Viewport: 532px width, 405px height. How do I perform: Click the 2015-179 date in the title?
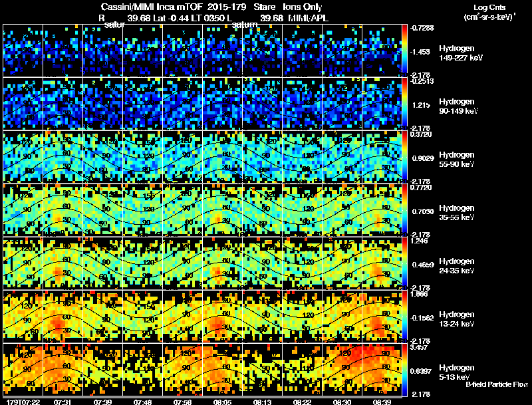click(227, 7)
